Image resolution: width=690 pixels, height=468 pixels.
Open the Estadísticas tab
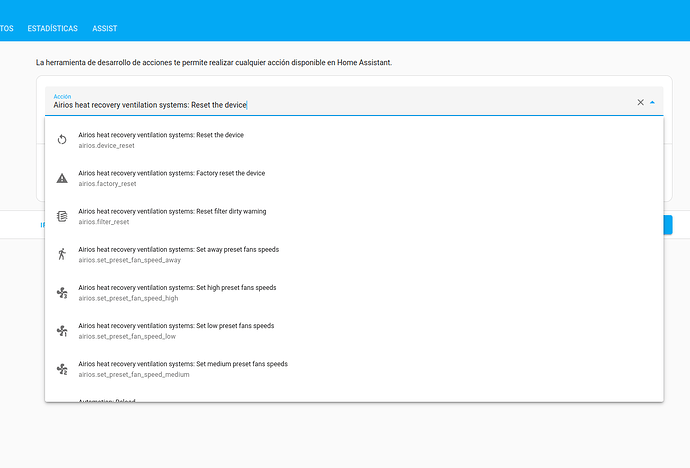(x=53, y=29)
